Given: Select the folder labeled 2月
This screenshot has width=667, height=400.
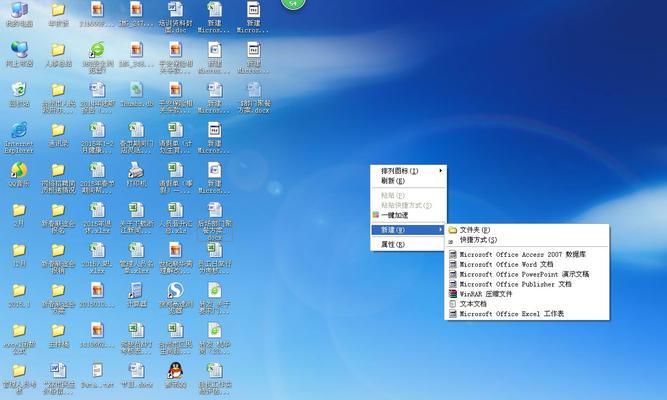Looking at the screenshot, I should pyautogui.click(x=19, y=214).
